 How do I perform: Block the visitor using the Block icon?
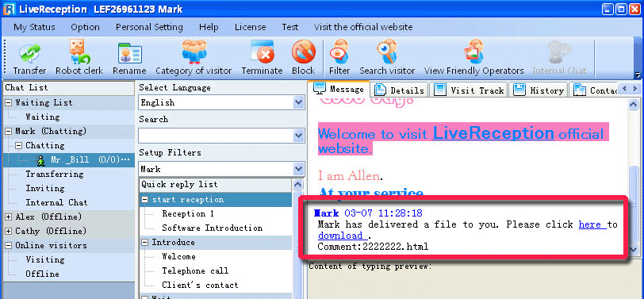[304, 52]
